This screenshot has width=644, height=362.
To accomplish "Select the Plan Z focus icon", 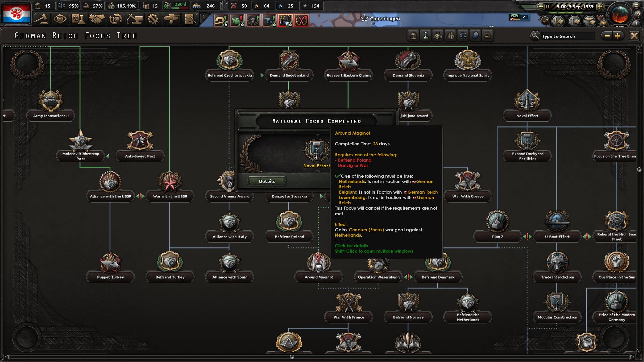I will 497,222.
